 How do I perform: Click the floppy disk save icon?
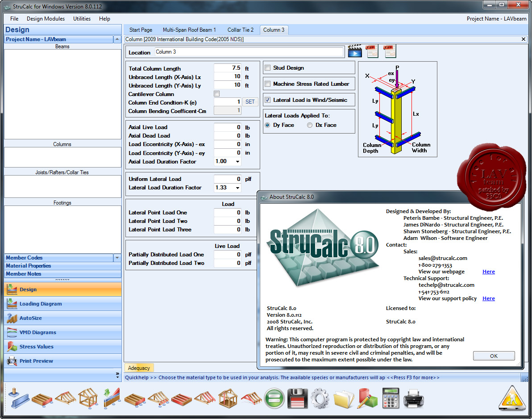[x=297, y=398]
